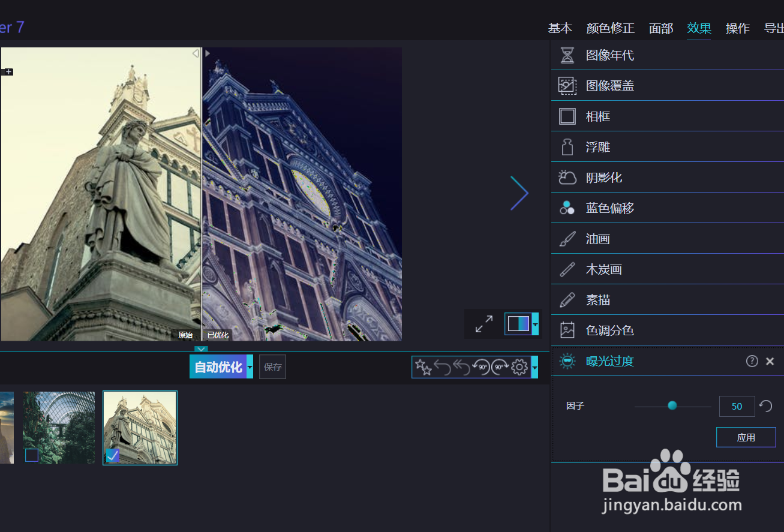This screenshot has width=784, height=532.
Task: Open the 油画 oil painting brush icon
Action: pos(567,239)
